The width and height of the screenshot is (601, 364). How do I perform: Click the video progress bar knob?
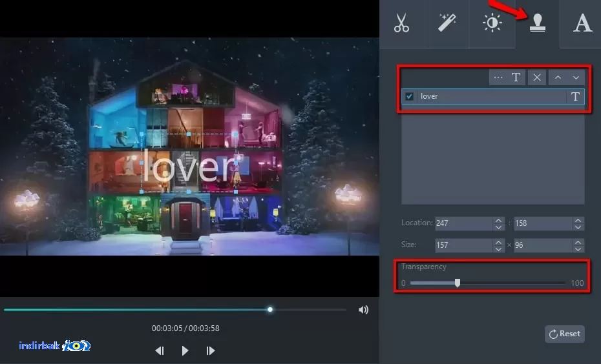[x=270, y=309]
